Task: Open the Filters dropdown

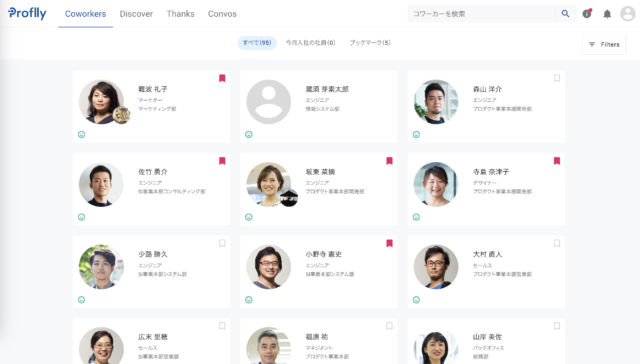Action: [604, 44]
